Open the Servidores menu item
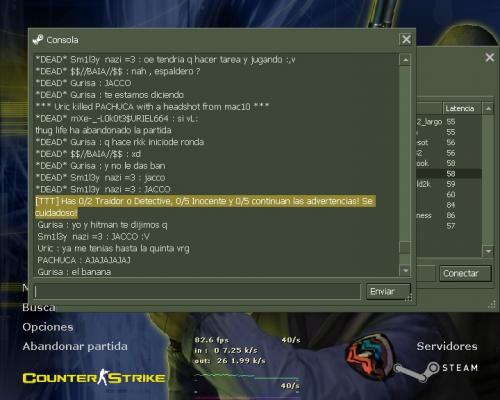 [447, 346]
